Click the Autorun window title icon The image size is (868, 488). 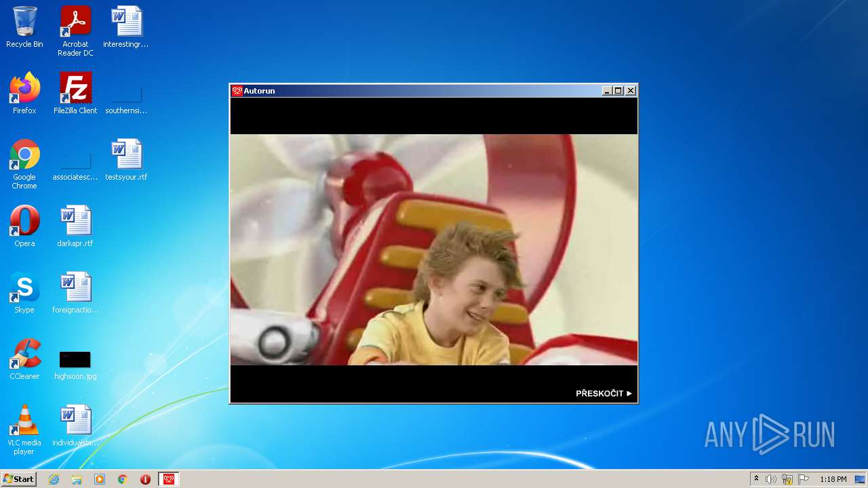237,91
